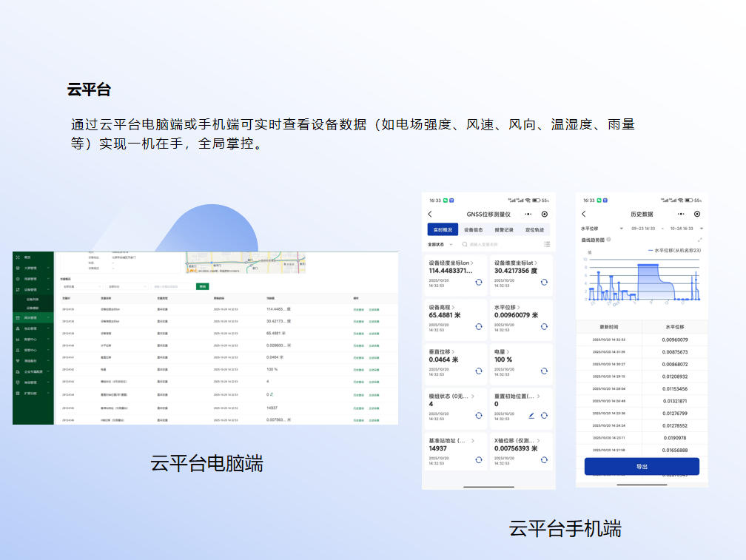Switch to the 报警记录 tab
746x560 pixels.
[x=503, y=230]
